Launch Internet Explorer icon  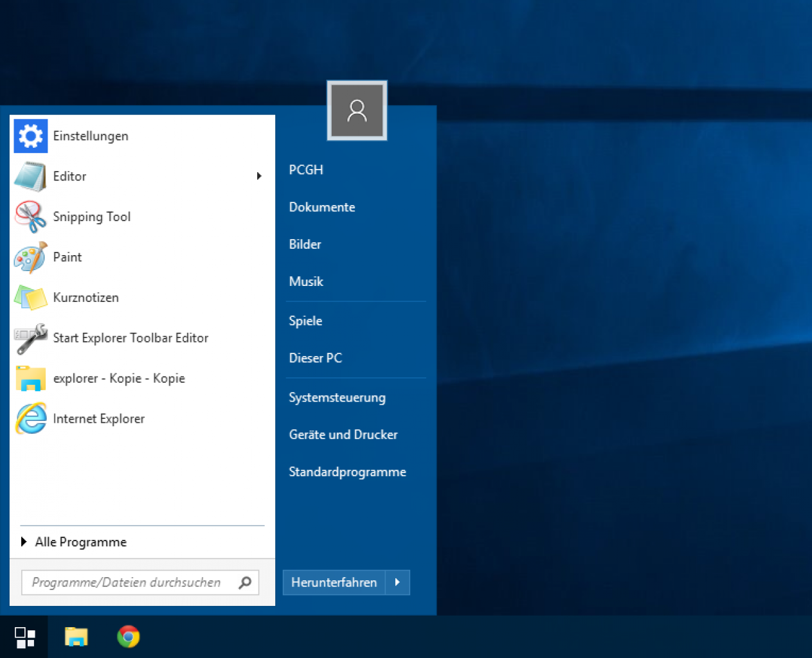click(30, 419)
